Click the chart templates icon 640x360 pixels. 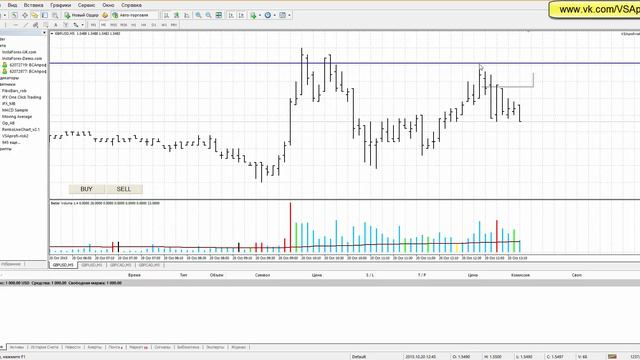point(282,15)
